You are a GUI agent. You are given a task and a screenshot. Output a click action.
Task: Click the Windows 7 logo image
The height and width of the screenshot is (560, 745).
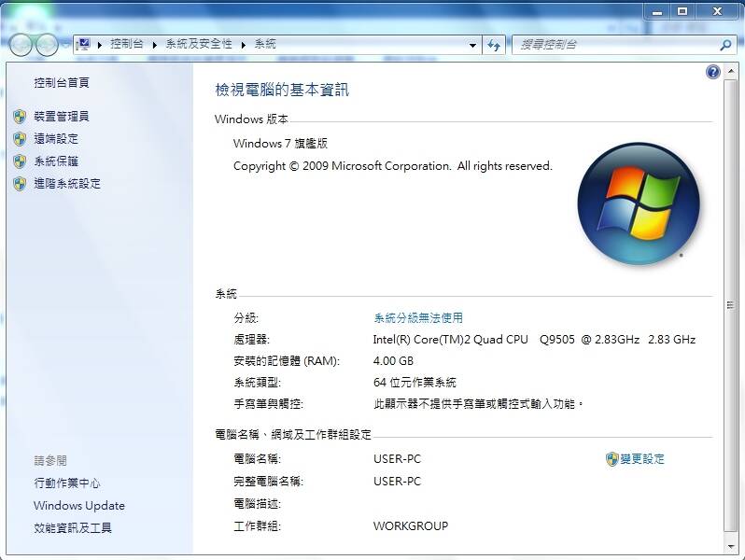pos(638,203)
